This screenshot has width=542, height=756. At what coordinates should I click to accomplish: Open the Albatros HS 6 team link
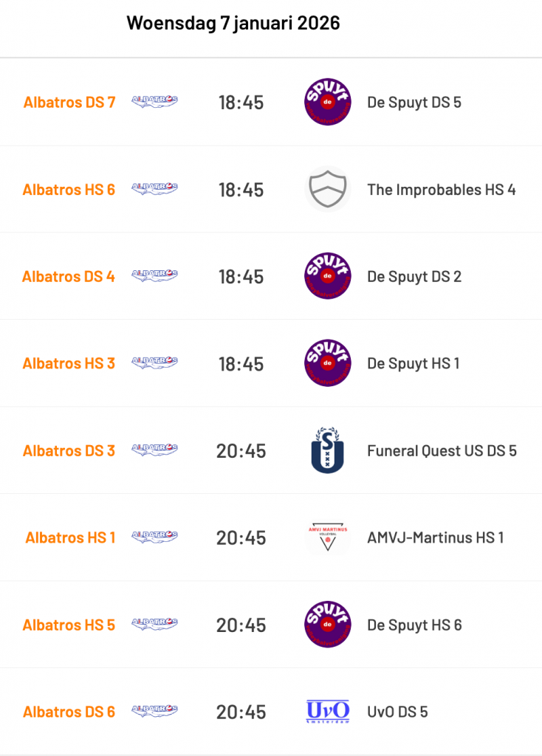[x=69, y=190]
